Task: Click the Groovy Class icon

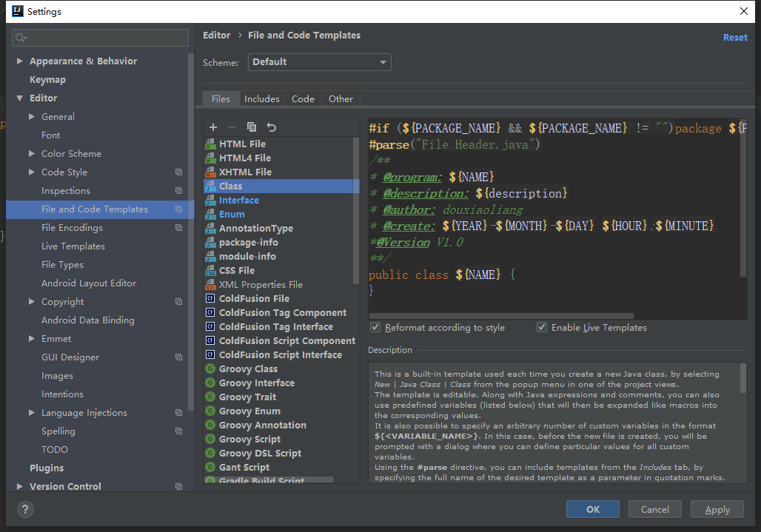Action: pos(210,369)
